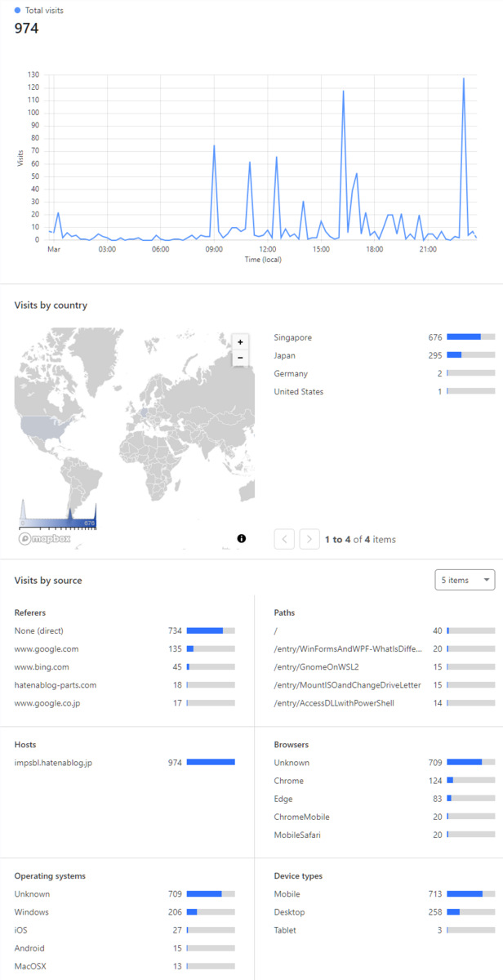Zoom out on the country map
The width and height of the screenshot is (503, 980).
[240, 358]
